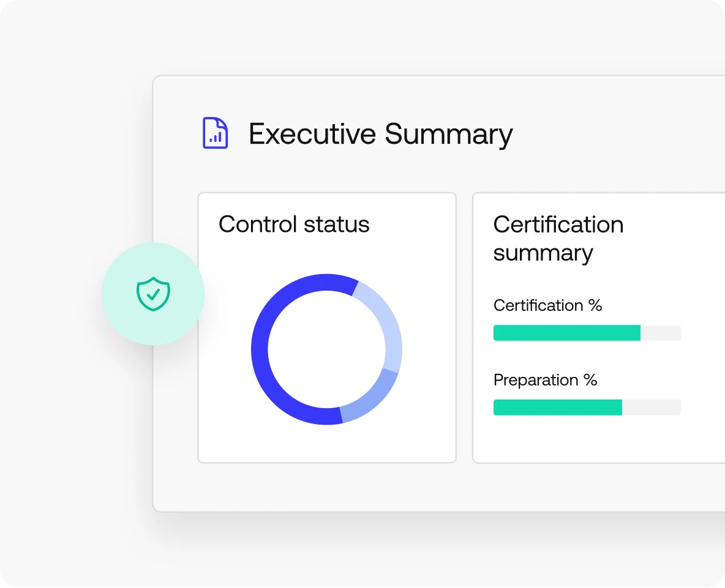Click the word 'Executive' in the panel heading
This screenshot has height=588, width=725.
pos(312,134)
